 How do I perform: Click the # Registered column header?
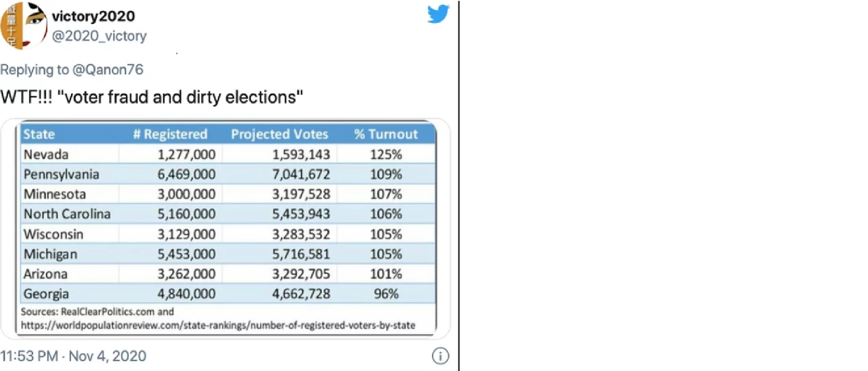170,134
